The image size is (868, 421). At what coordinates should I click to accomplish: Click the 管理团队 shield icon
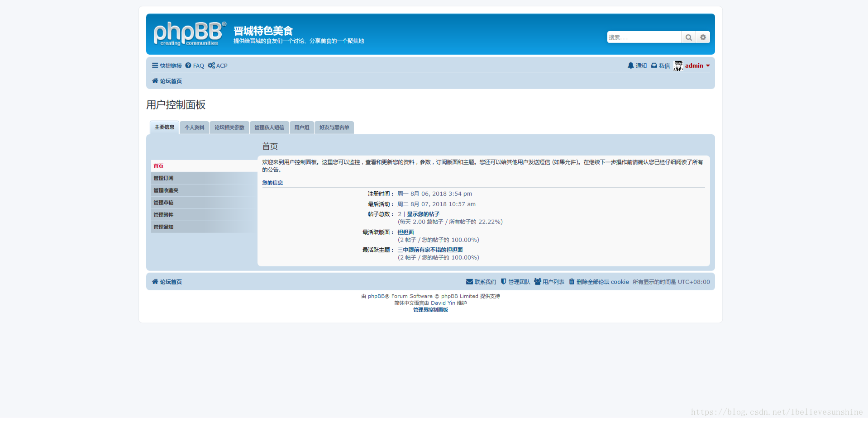503,282
